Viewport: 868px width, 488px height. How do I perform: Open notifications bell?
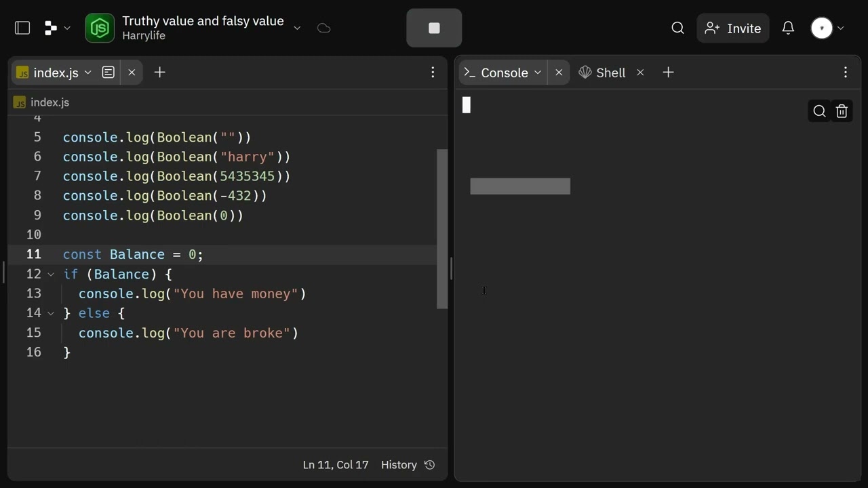point(788,28)
